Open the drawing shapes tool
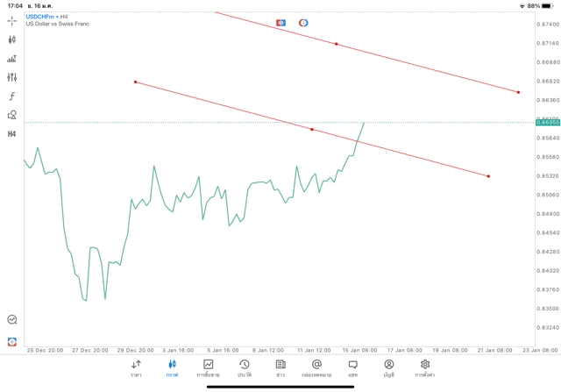The width and height of the screenshot is (561, 392). click(x=12, y=115)
